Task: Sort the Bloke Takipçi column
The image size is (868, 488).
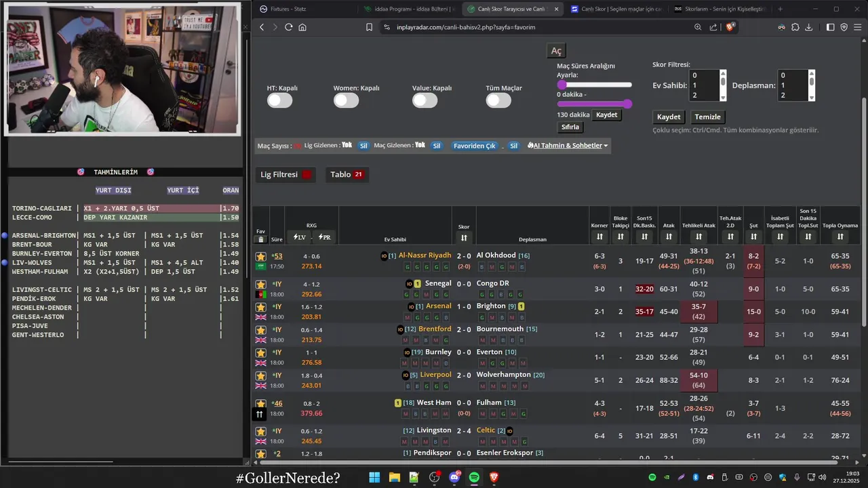Action: click(620, 237)
